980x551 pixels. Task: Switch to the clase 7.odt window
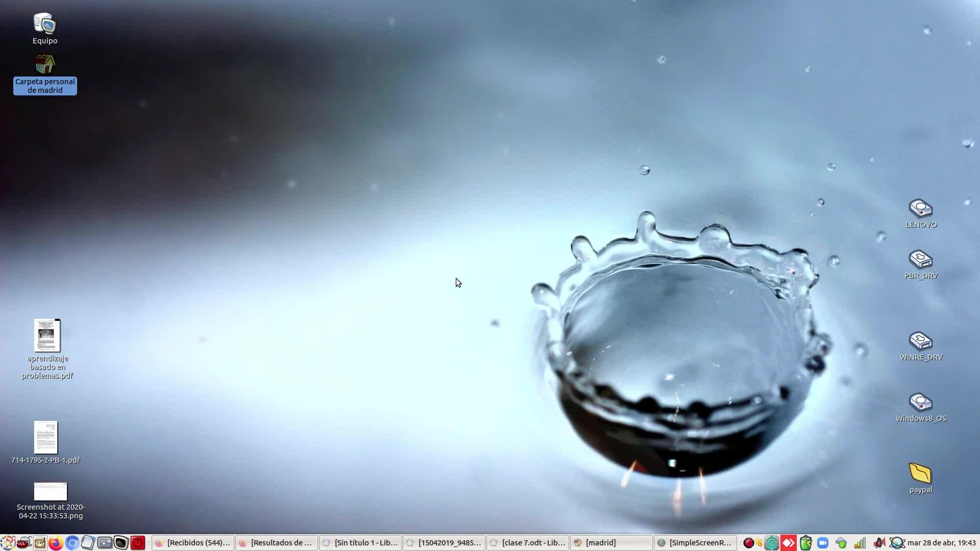(x=528, y=543)
